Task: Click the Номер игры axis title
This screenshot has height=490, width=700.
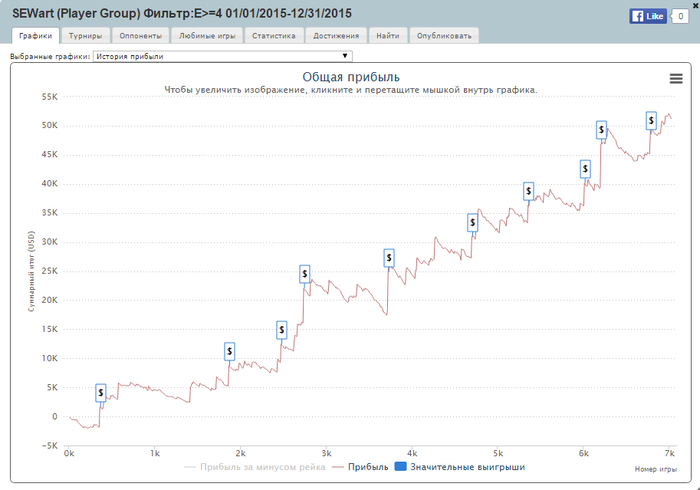Action: tap(655, 469)
